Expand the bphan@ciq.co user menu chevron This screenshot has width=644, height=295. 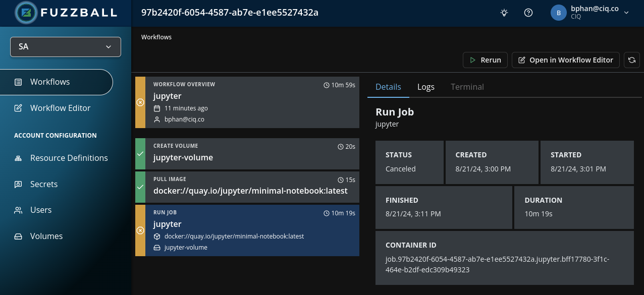click(626, 13)
